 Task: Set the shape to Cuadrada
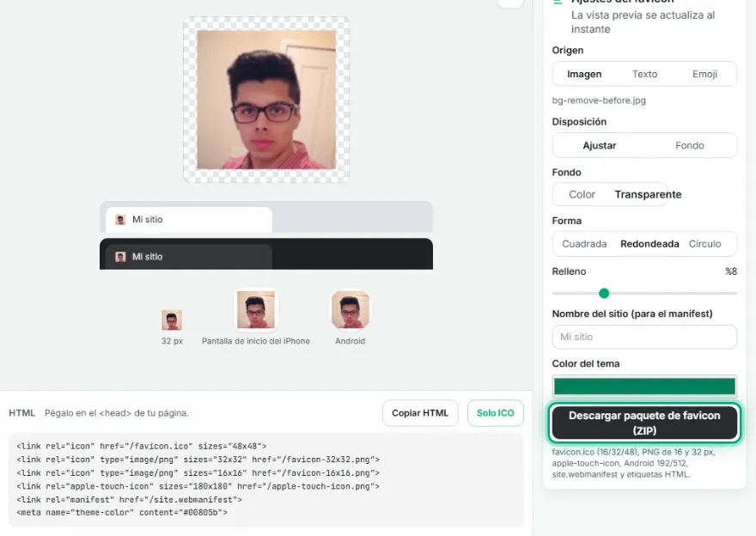(584, 244)
